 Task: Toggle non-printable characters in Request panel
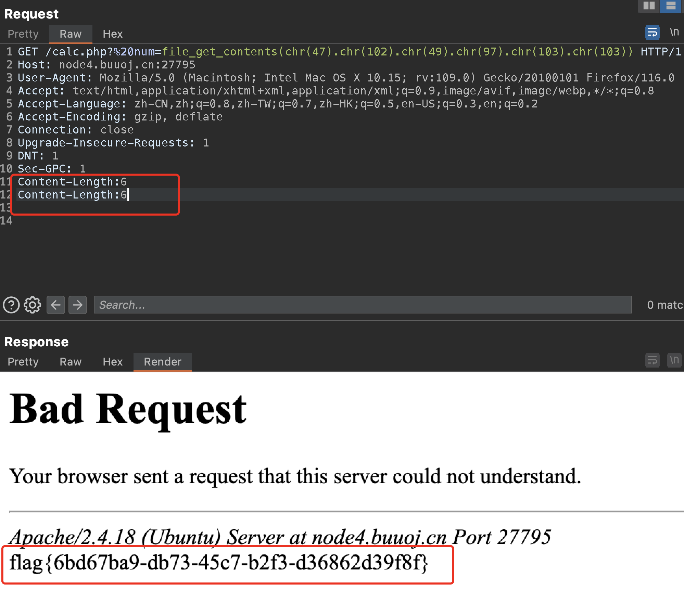pyautogui.click(x=674, y=33)
